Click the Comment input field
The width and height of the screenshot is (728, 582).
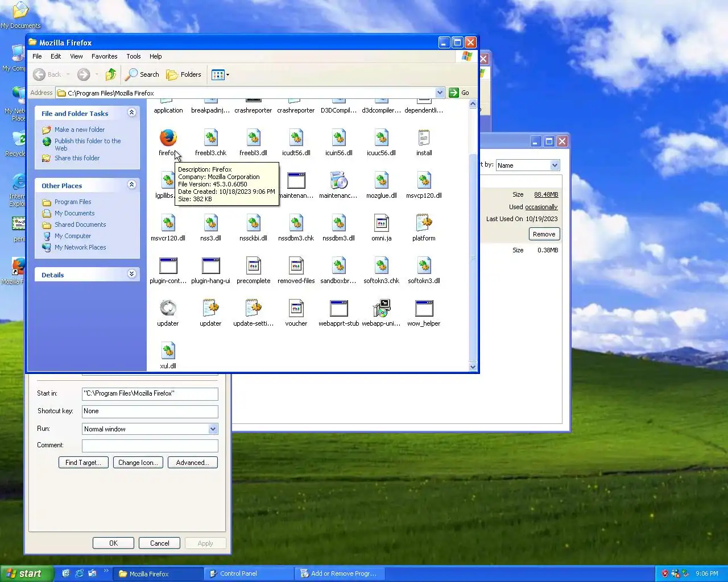(x=150, y=446)
